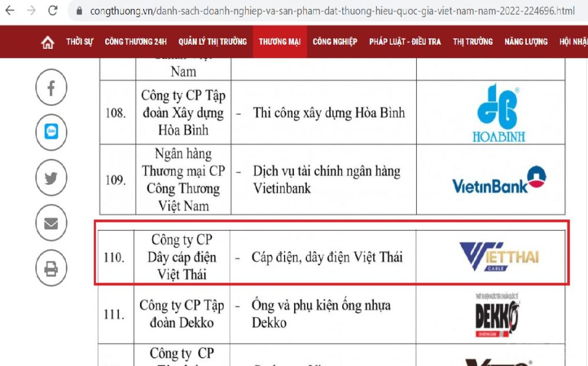
Task: Open Công thương 24h section
Action: click(x=136, y=42)
